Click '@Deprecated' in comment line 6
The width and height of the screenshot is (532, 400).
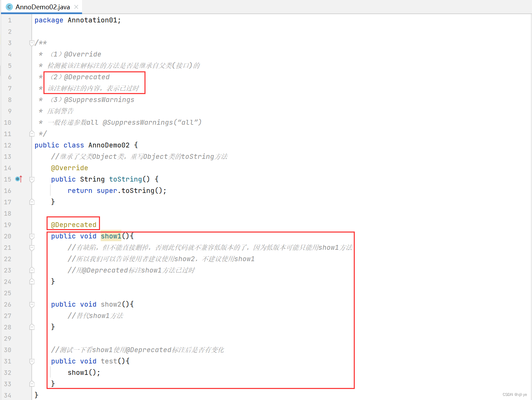[87, 77]
